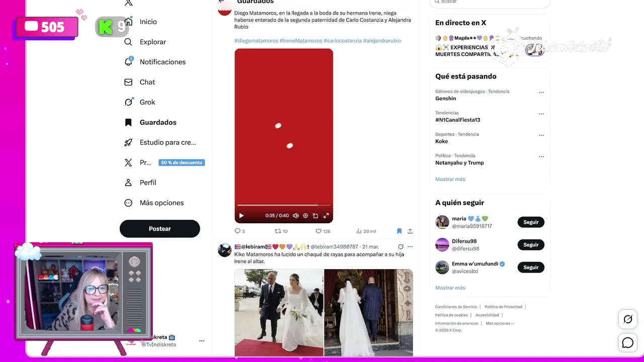Mute the video using the speaker icon
644x362 pixels.
coord(296,216)
